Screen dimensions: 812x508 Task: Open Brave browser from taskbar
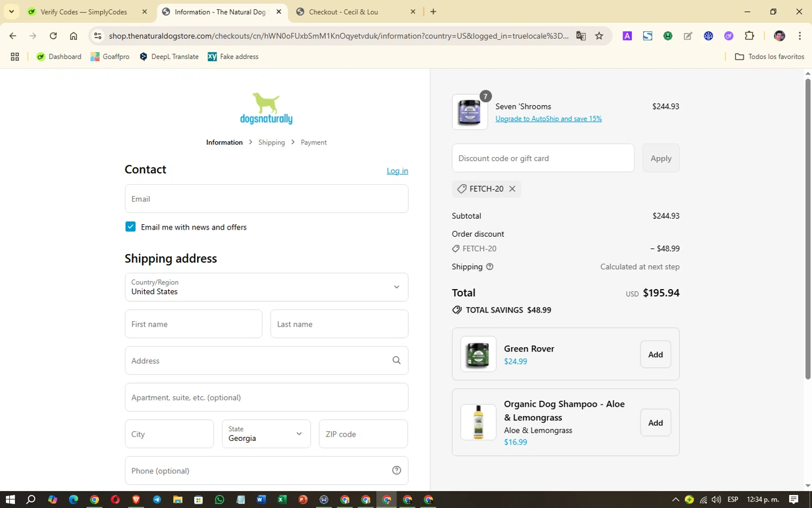(x=136, y=499)
